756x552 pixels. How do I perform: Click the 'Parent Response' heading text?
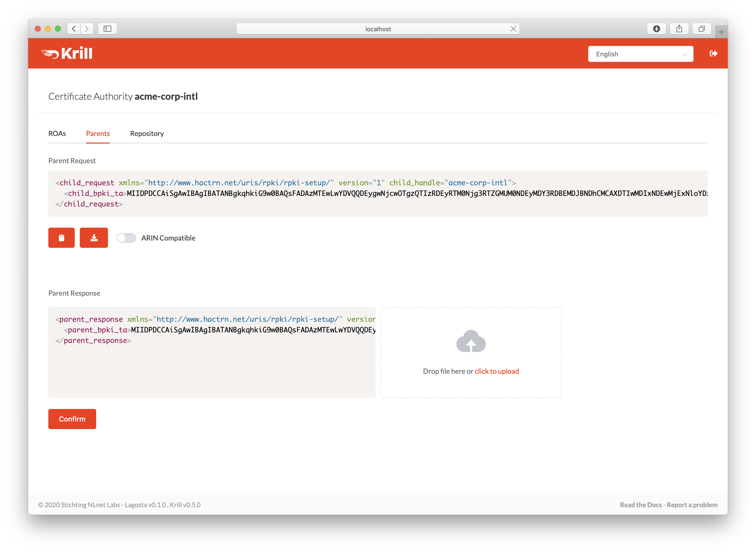pyautogui.click(x=74, y=293)
